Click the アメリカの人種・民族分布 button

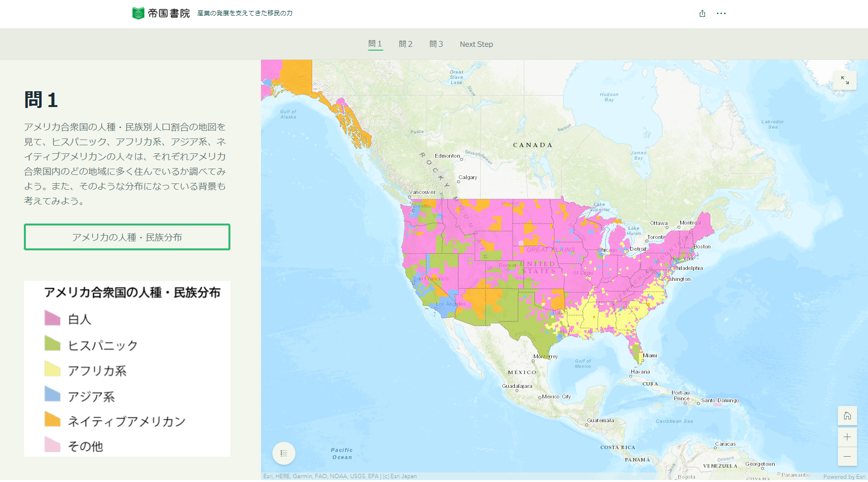point(127,236)
